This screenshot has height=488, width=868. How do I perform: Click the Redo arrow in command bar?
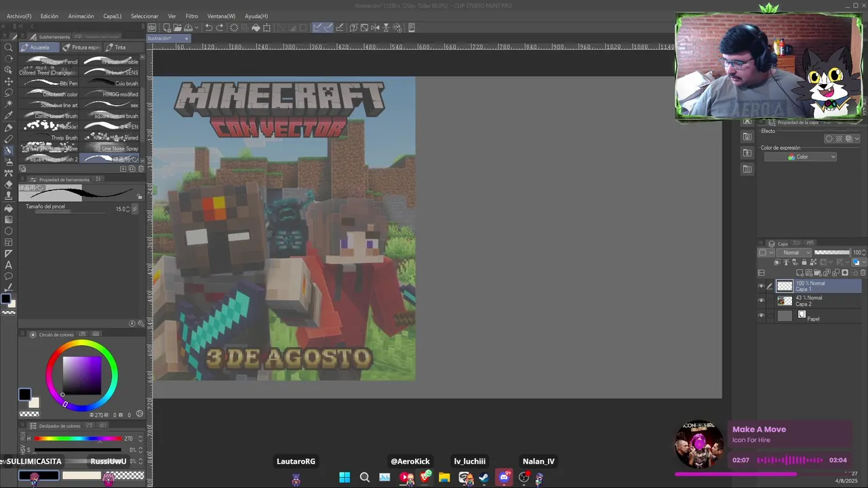click(x=220, y=28)
